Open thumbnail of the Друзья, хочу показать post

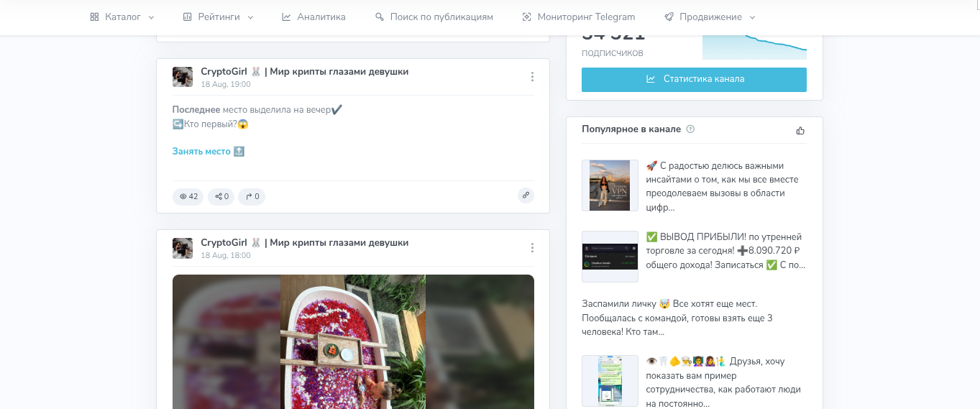pos(610,381)
